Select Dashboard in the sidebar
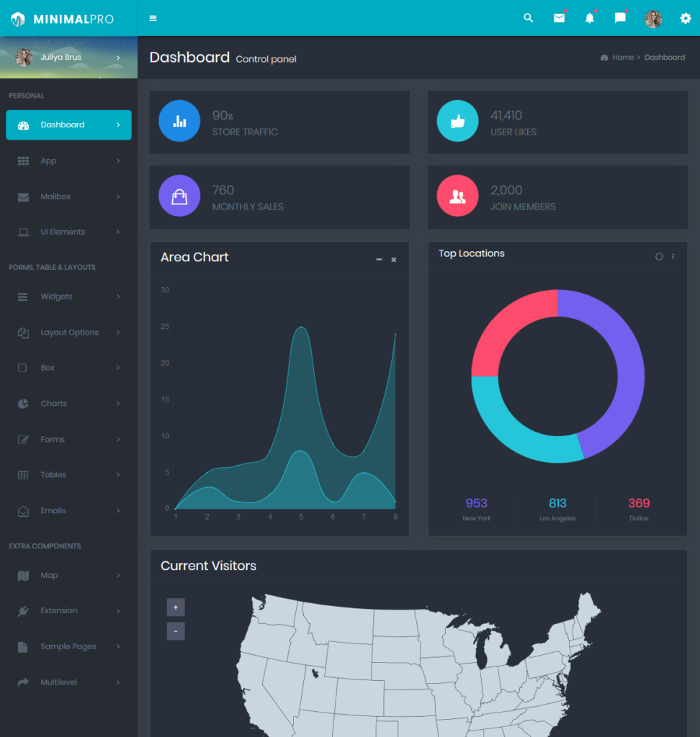 68,125
